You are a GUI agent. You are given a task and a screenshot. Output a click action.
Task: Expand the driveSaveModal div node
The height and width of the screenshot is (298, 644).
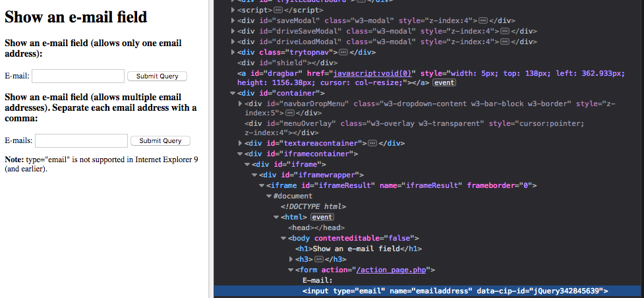point(233,31)
